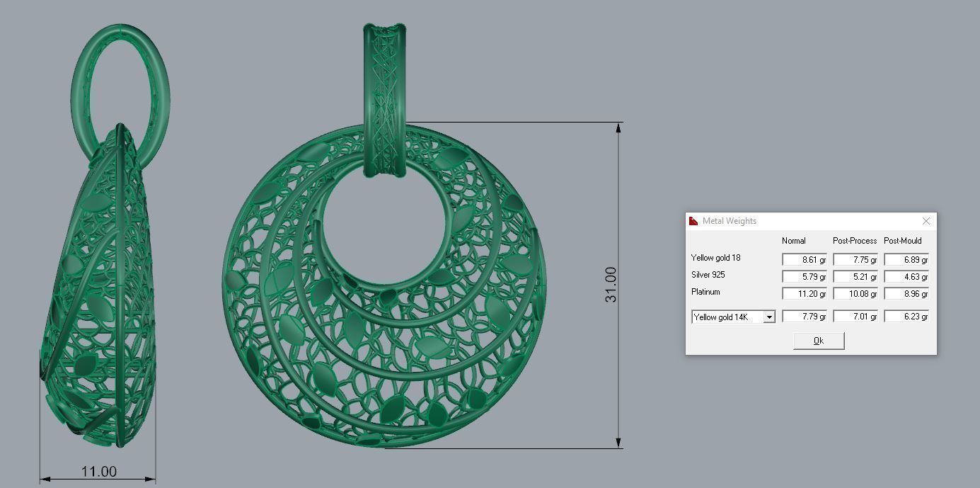Viewport: 980px width, 488px height.
Task: Select the Yellow gold 18 Post-Process weight field
Action: point(855,260)
